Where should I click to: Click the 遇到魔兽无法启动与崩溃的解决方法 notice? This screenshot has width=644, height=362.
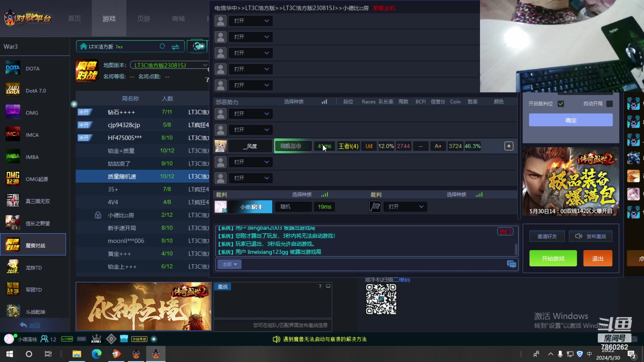coord(325,339)
